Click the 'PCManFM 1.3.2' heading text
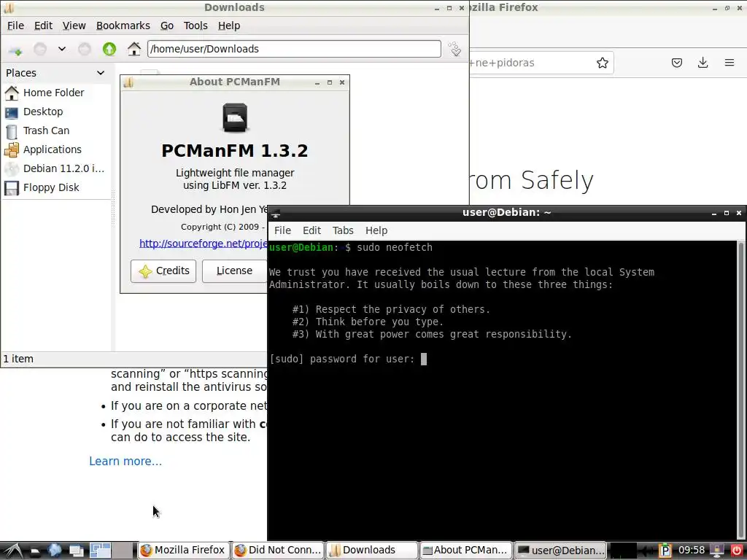This screenshot has width=747, height=560. [235, 150]
